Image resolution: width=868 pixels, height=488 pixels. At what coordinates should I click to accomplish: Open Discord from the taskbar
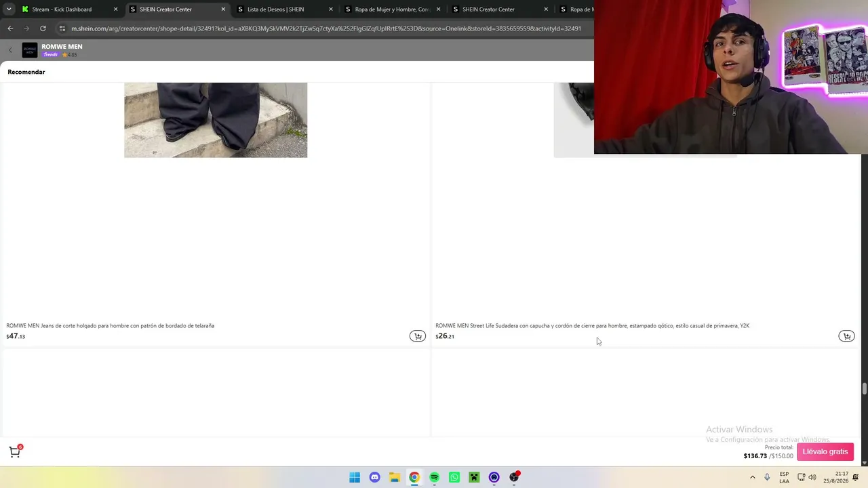tap(374, 477)
